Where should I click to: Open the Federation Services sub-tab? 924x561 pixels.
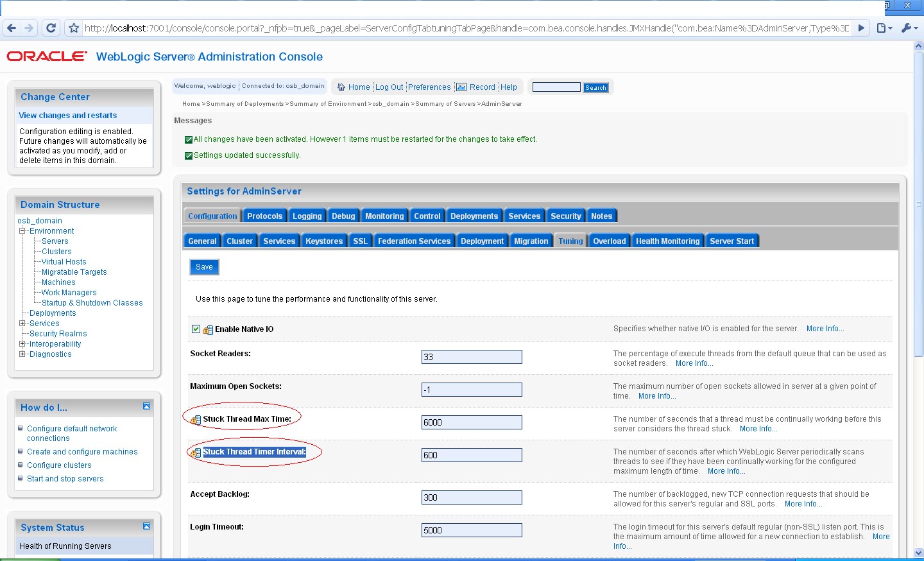[x=414, y=241]
